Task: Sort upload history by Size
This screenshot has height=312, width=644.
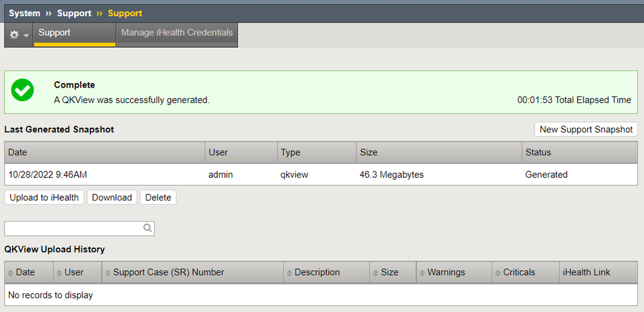Action: (x=393, y=272)
